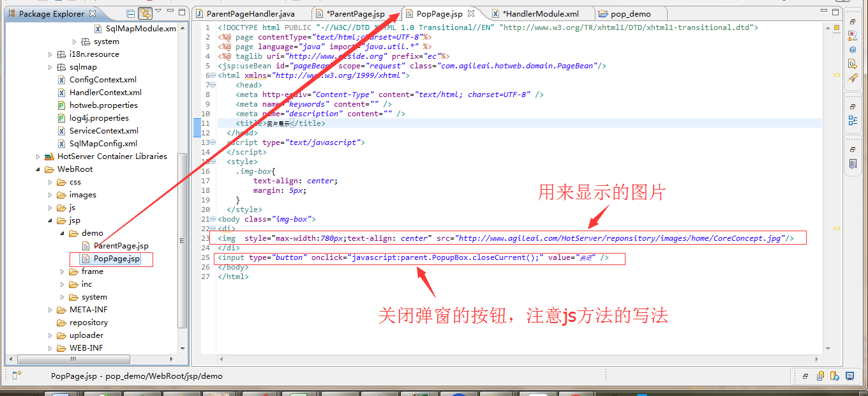868x396 pixels.
Task: Click the restore icon in bottom status bar
Action: click(x=806, y=376)
